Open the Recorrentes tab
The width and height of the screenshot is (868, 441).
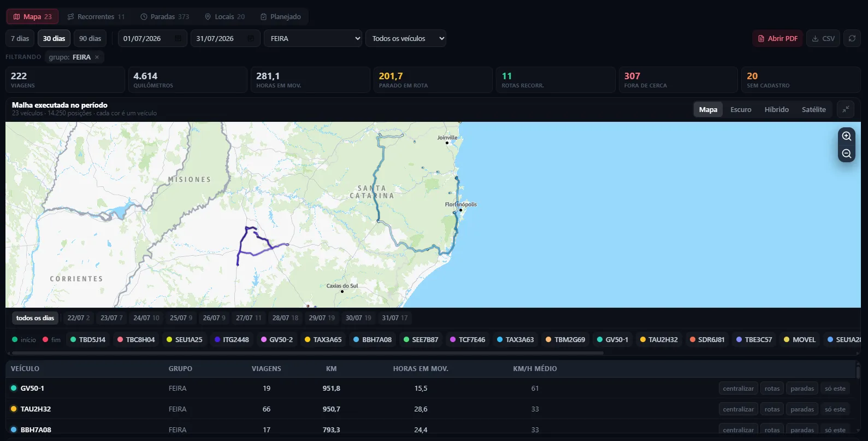click(96, 16)
